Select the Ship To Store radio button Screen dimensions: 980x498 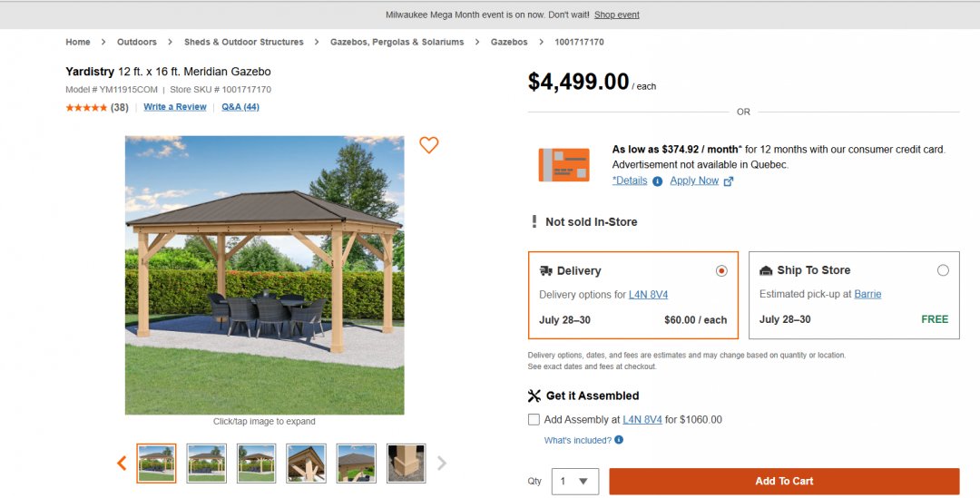coord(943,270)
